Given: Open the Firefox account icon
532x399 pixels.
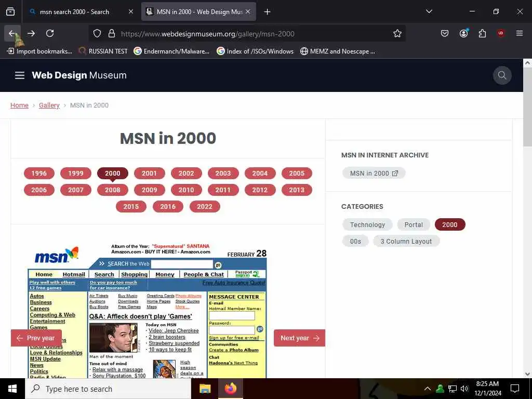Looking at the screenshot, I should [463, 33].
